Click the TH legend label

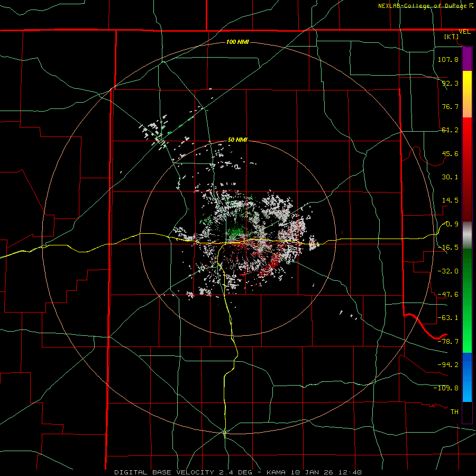coord(454,412)
